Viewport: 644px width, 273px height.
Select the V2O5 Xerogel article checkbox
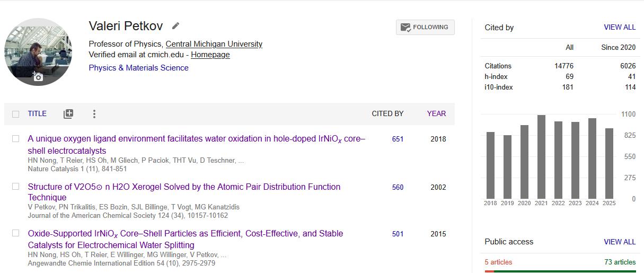click(x=15, y=187)
